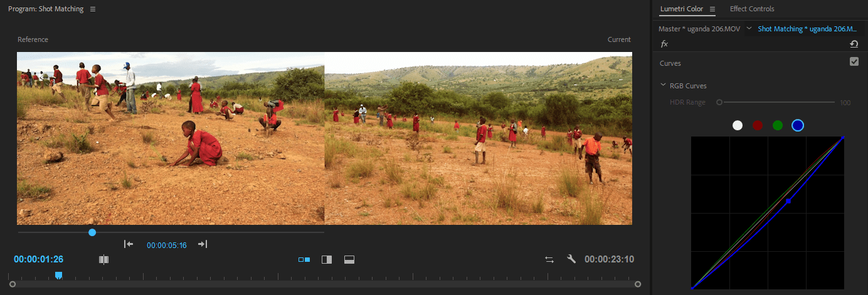Image resolution: width=868 pixels, height=295 pixels.
Task: Select horizontal split comparison layout
Action: [349, 259]
